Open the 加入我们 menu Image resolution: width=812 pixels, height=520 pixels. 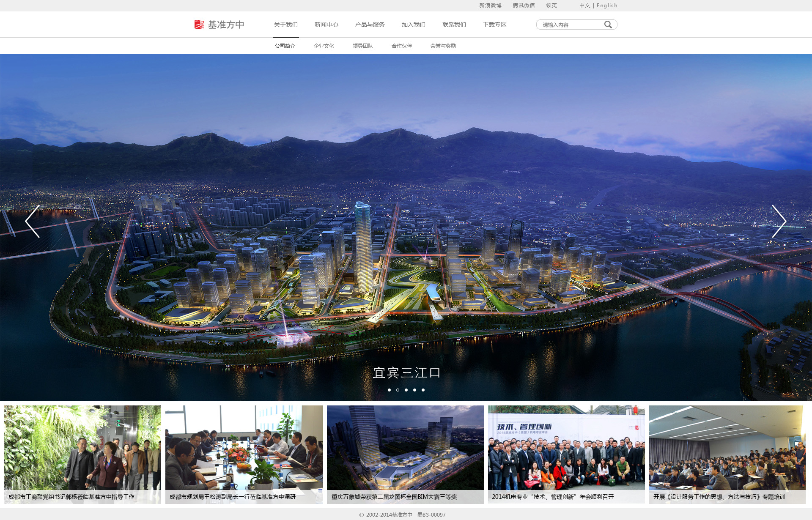pyautogui.click(x=413, y=25)
